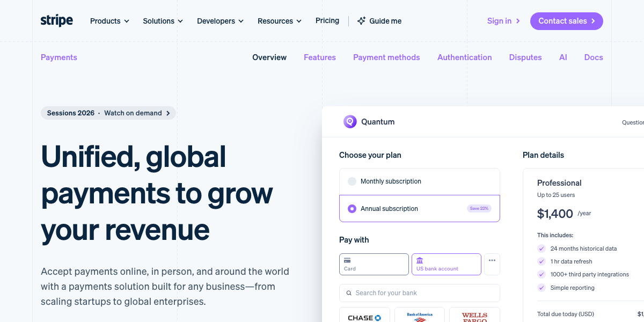The height and width of the screenshot is (322, 644).
Task: Click checkmark beside 1000+ third party integrations
Action: tap(541, 274)
